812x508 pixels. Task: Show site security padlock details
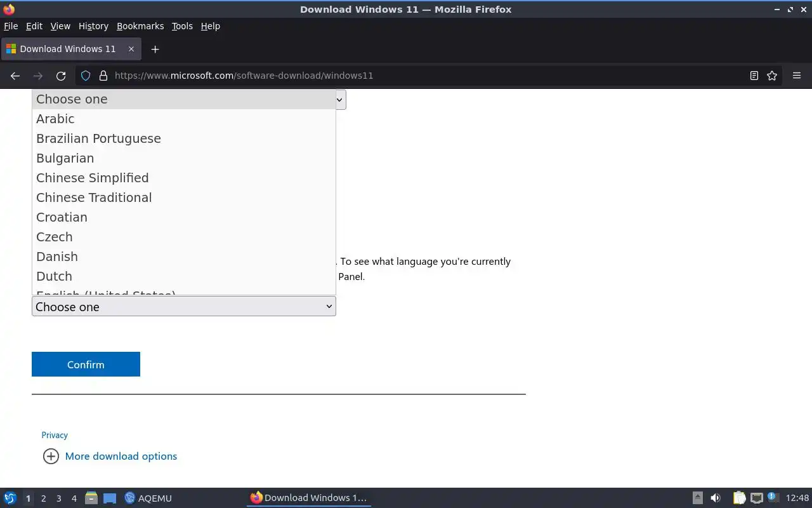[103, 76]
